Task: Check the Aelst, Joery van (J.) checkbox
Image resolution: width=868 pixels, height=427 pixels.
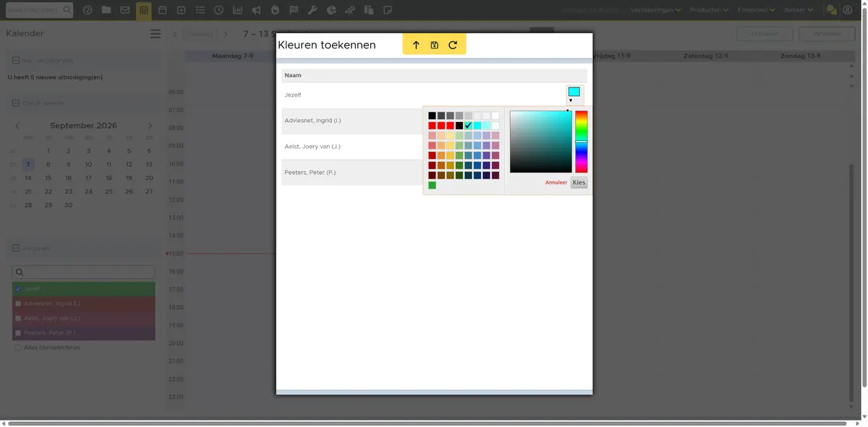Action: pyautogui.click(x=18, y=318)
